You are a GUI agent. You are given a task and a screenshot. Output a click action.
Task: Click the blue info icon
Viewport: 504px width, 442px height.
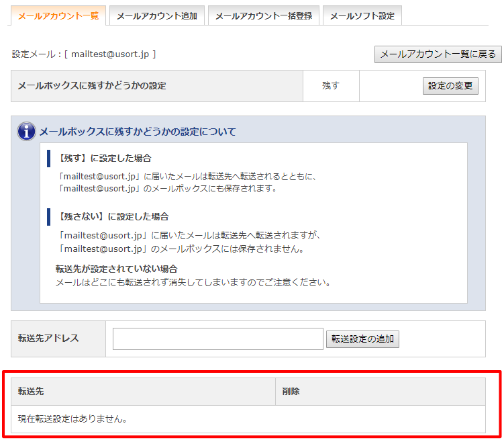[26, 132]
